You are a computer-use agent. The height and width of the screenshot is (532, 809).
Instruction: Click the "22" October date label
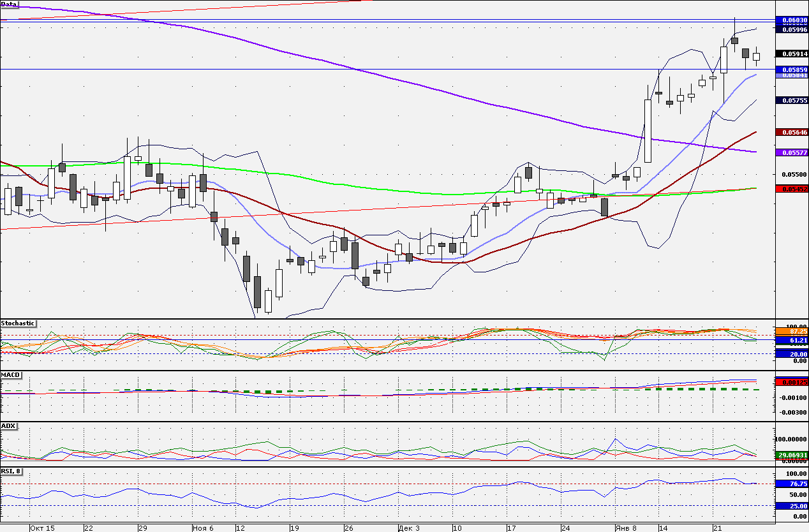[89, 528]
